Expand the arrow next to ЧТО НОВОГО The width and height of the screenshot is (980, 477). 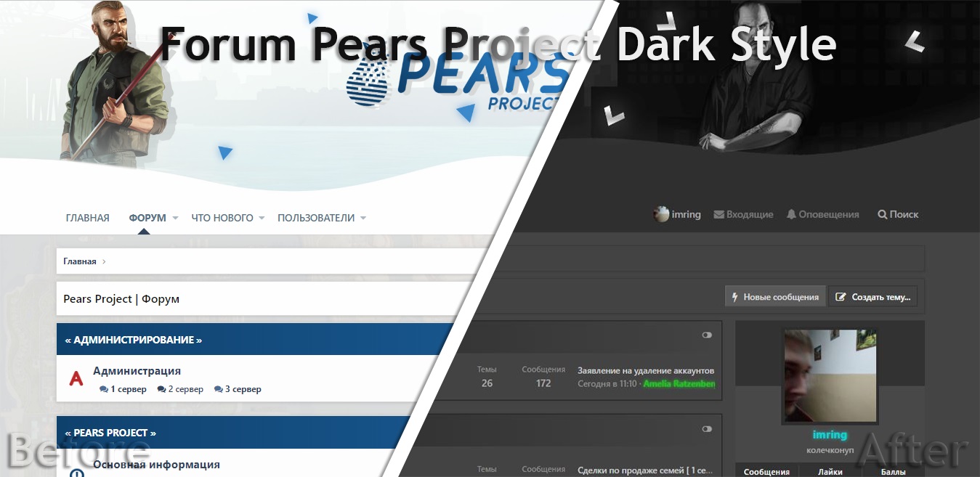point(262,219)
